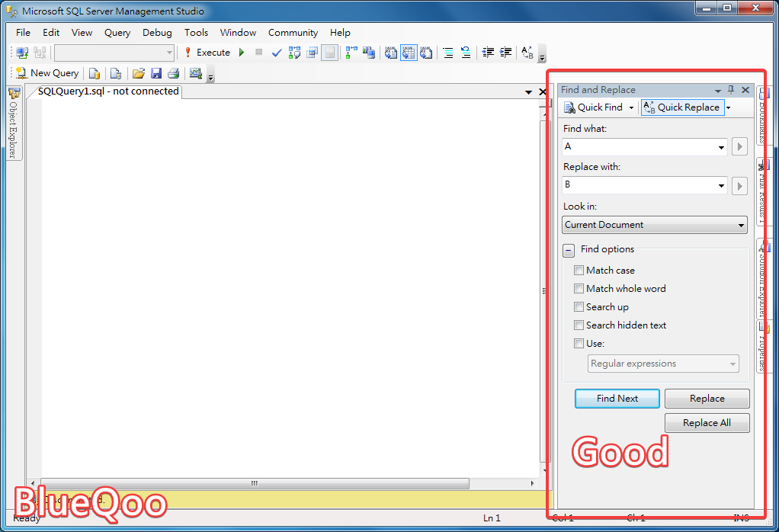The width and height of the screenshot is (779, 532).
Task: Click the Execute query button
Action: pos(207,53)
